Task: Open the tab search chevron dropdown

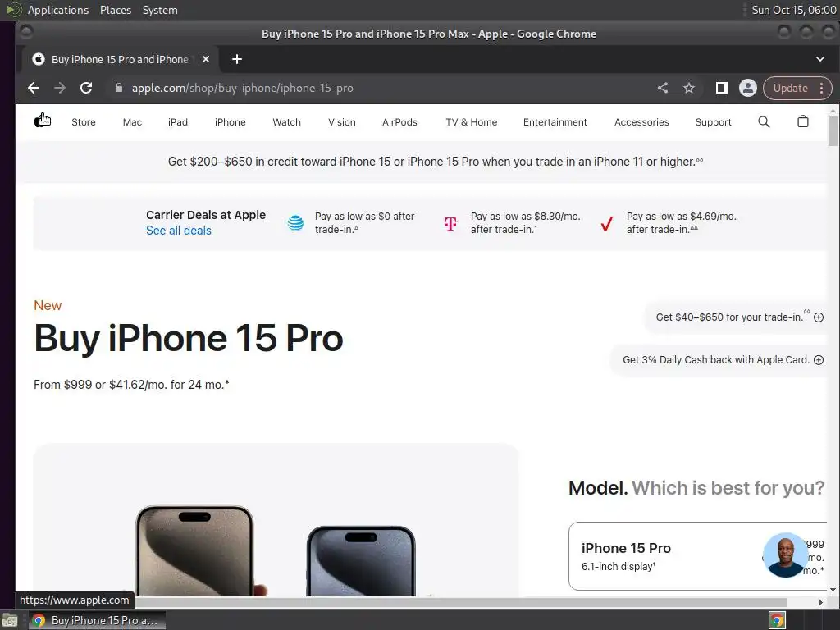Action: pyautogui.click(x=820, y=59)
